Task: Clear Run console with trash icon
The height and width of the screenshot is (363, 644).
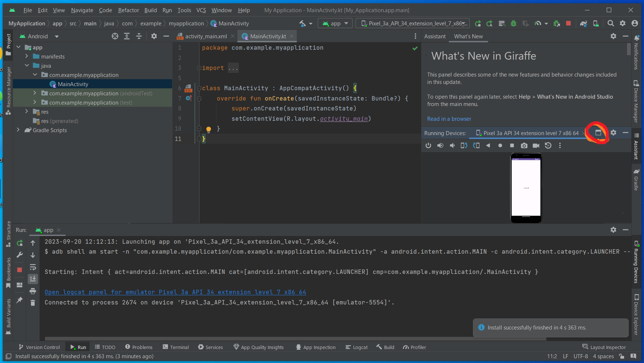Action: 33,303
